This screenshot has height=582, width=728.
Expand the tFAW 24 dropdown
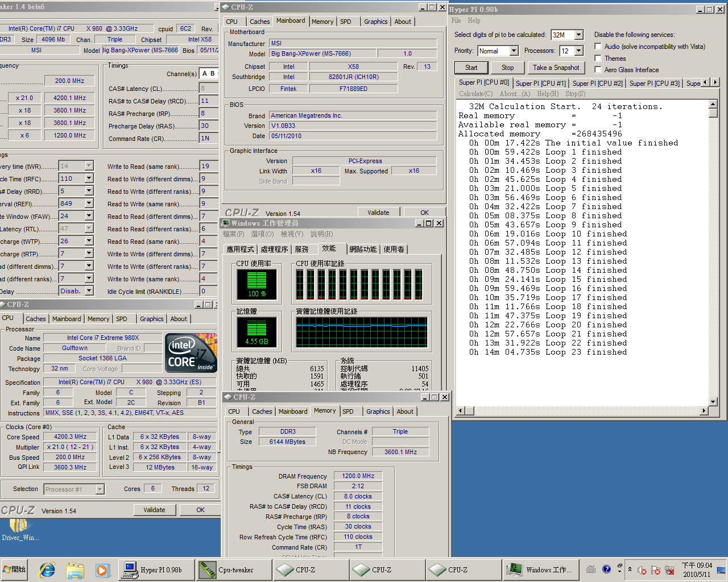tap(89, 216)
